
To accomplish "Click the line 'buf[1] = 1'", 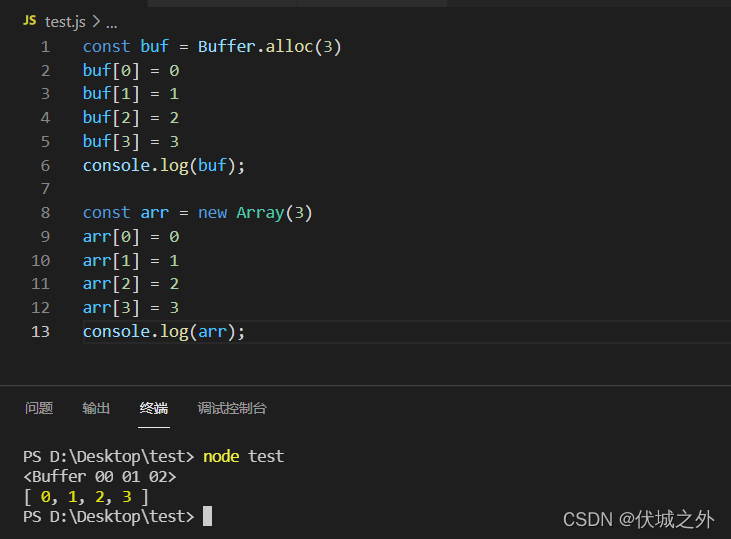I will 131,94.
